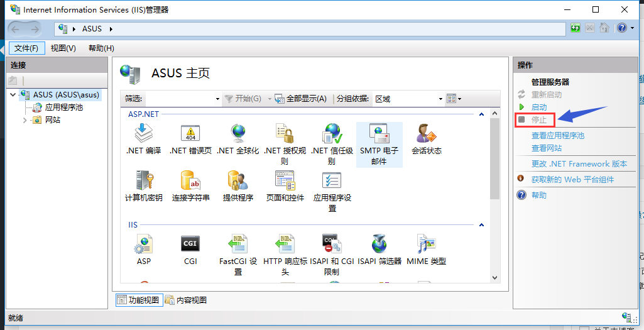Click the refresh page icon in address bar
Screen dimensions: 644x330
pyautogui.click(x=576, y=28)
